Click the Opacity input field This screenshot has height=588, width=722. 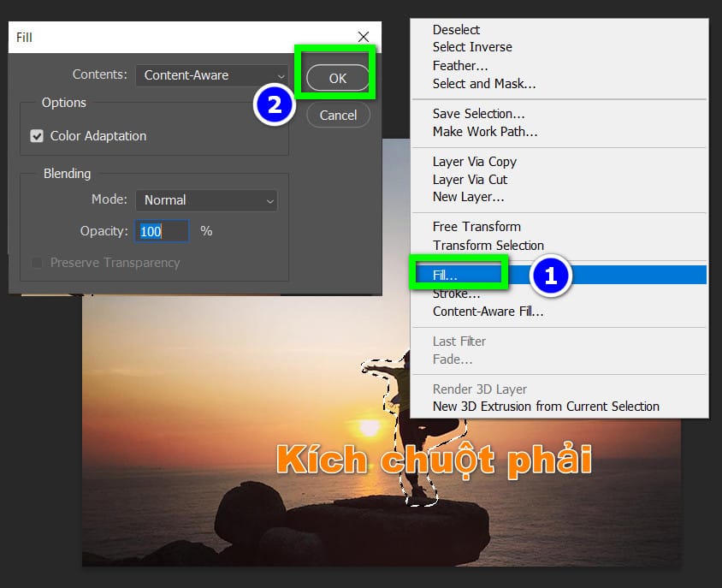pos(163,231)
